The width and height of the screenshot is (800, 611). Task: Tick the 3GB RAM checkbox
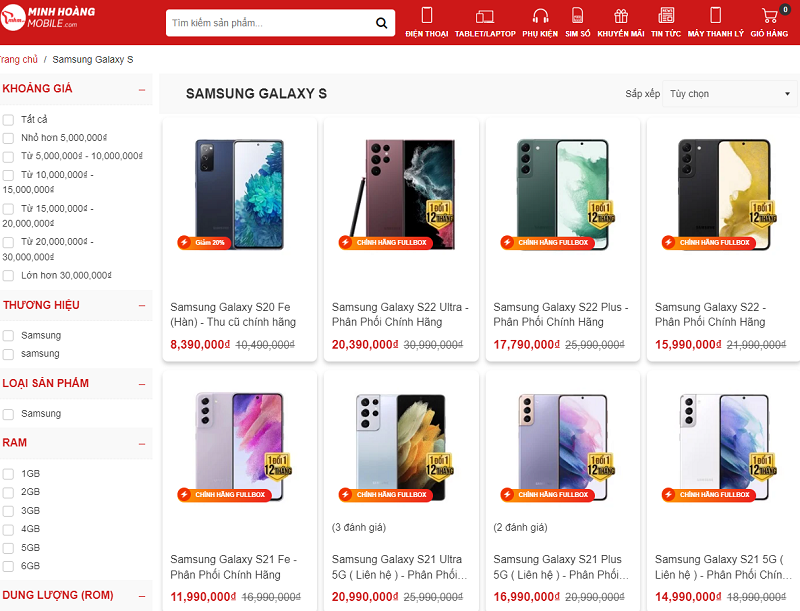8,512
